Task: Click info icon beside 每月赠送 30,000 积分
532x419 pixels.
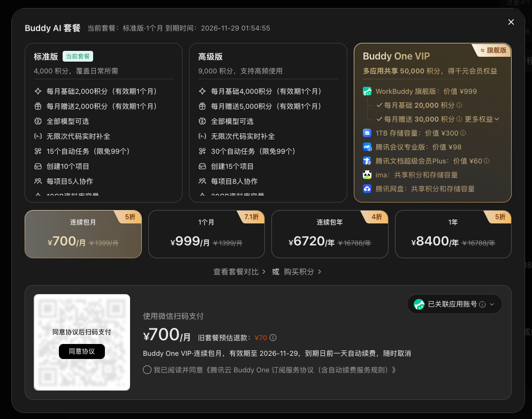Action: pyautogui.click(x=459, y=119)
